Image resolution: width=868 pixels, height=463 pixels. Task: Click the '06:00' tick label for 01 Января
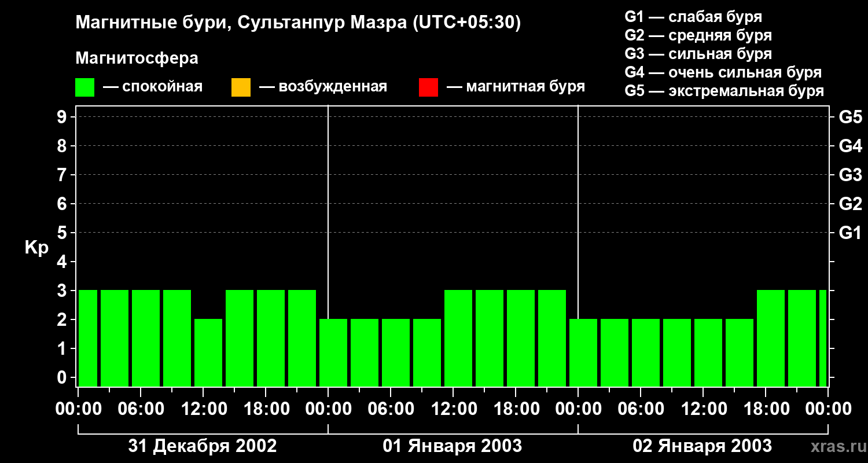[x=391, y=409]
